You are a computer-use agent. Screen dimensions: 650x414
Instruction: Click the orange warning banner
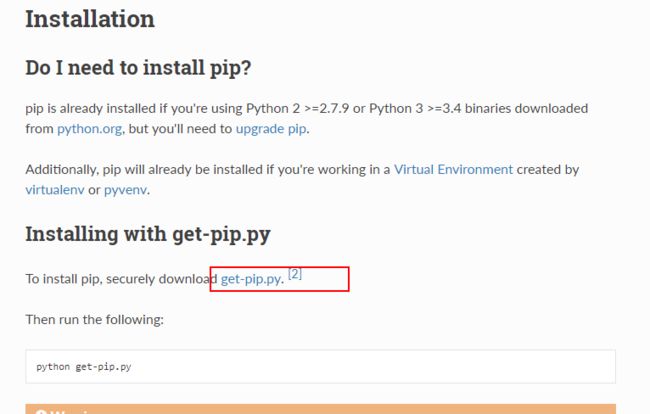pyautogui.click(x=320, y=409)
